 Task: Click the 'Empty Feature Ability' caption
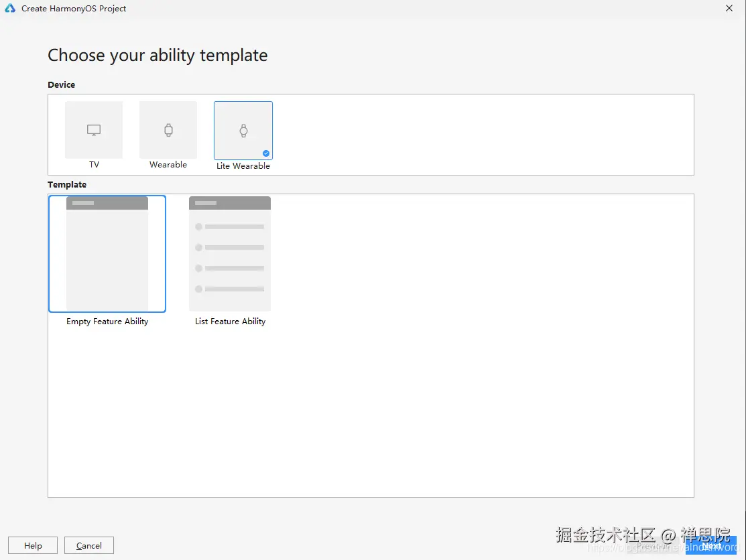[107, 322]
